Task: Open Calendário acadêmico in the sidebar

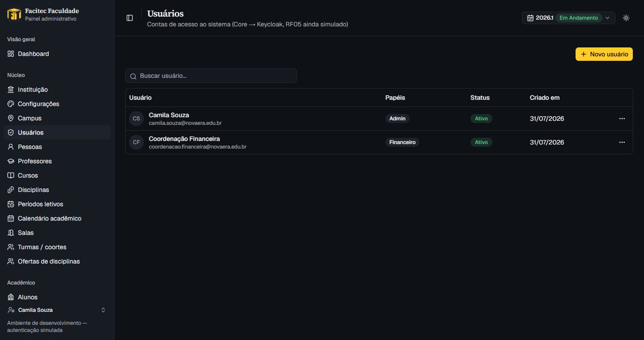Action: point(57,218)
